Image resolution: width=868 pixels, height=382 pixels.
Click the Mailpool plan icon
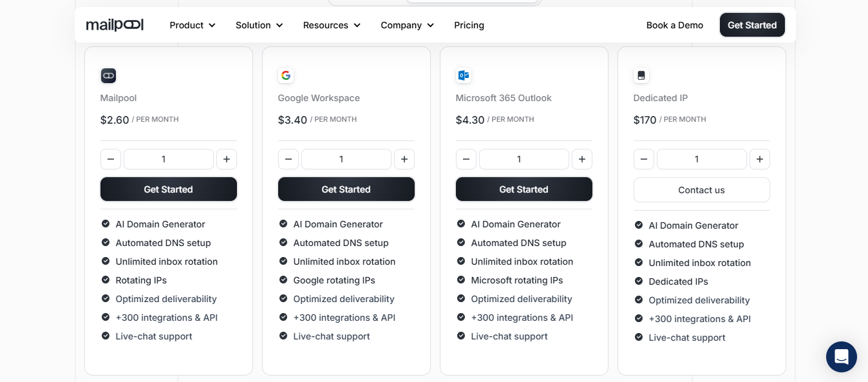(x=108, y=75)
